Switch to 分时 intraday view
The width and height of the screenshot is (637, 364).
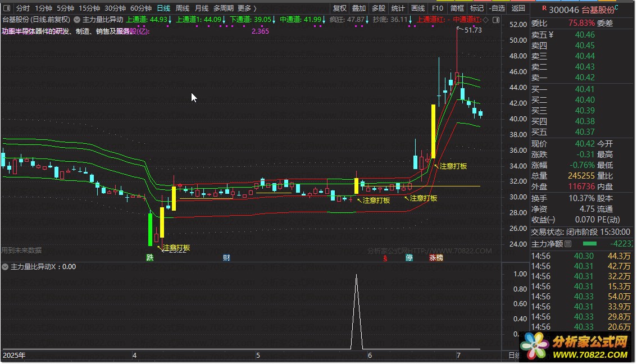pos(22,8)
